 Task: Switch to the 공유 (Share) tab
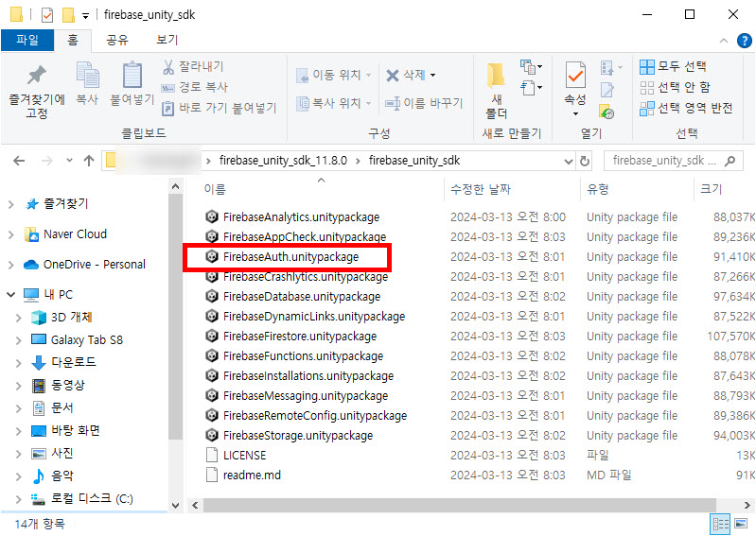(x=117, y=40)
